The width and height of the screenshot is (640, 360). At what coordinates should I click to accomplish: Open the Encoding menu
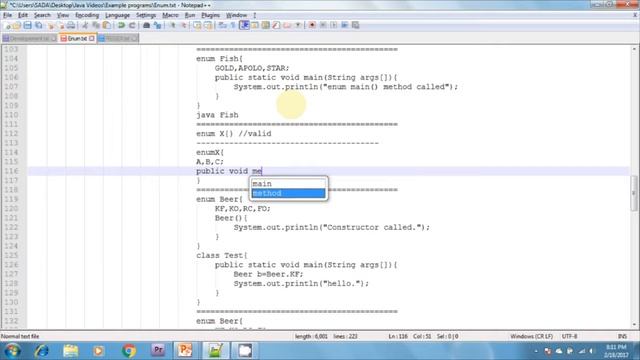87,15
